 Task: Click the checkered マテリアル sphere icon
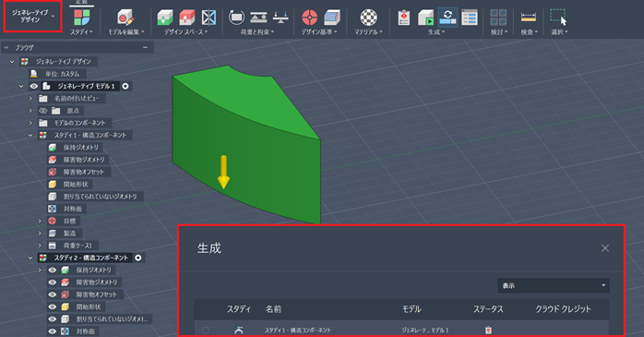pyautogui.click(x=368, y=18)
